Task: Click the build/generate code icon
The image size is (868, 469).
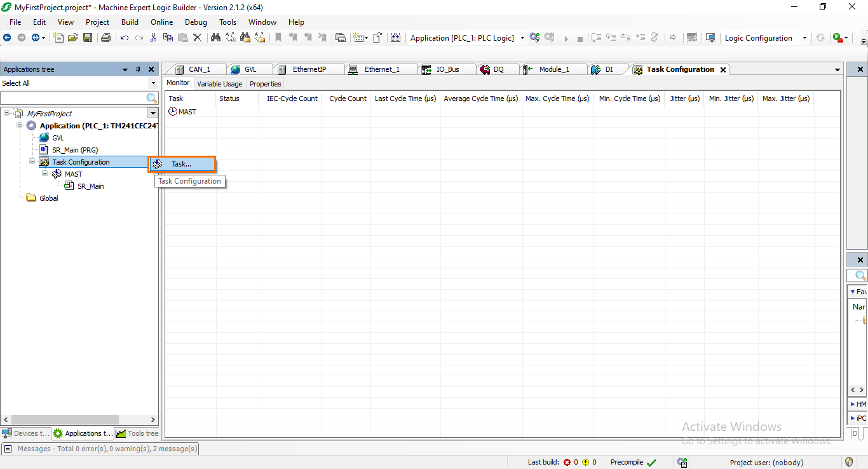Action: click(395, 37)
